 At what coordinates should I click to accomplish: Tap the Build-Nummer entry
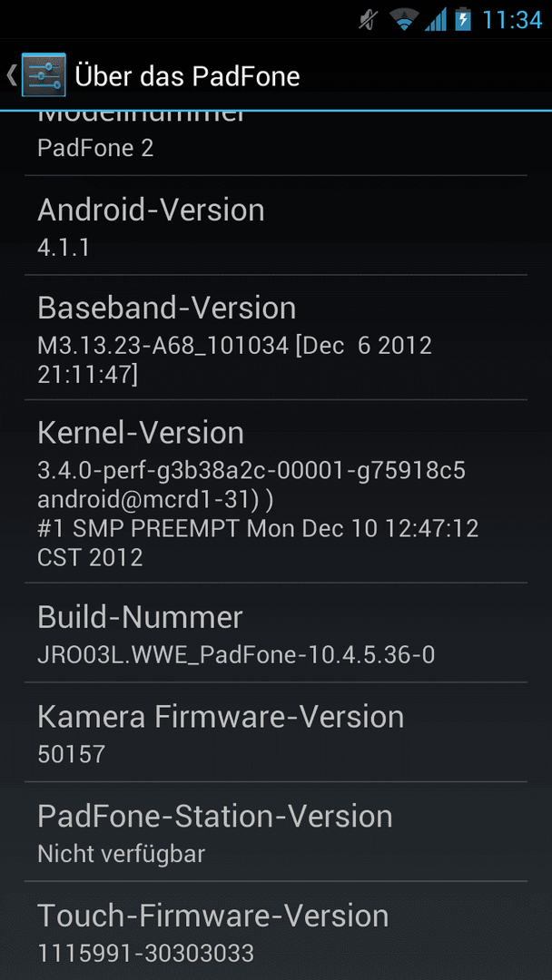pyautogui.click(x=276, y=632)
